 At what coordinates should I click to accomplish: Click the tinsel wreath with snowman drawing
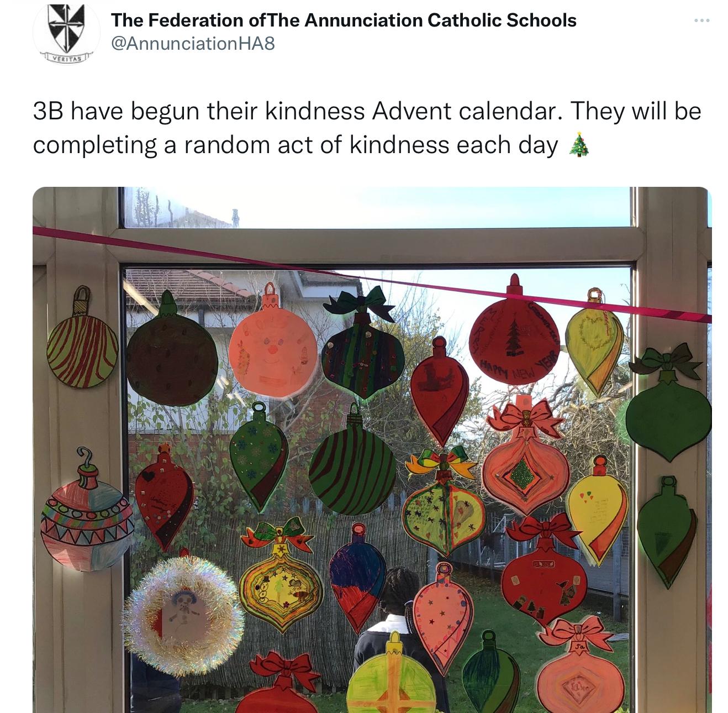183,616
